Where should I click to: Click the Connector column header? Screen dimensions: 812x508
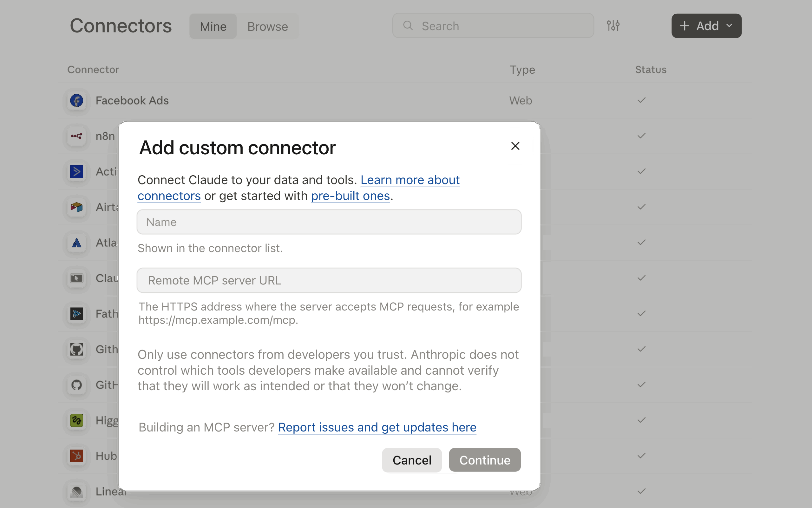point(93,70)
